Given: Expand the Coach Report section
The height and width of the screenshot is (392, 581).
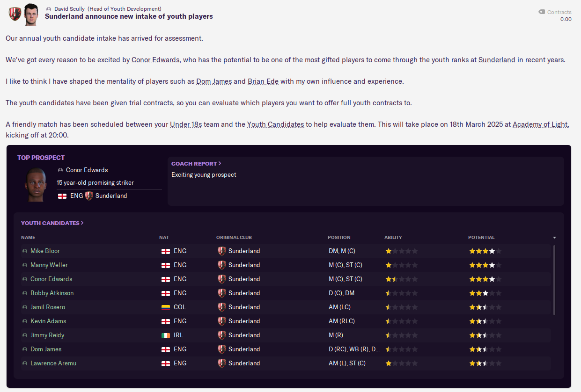Looking at the screenshot, I should click(196, 164).
